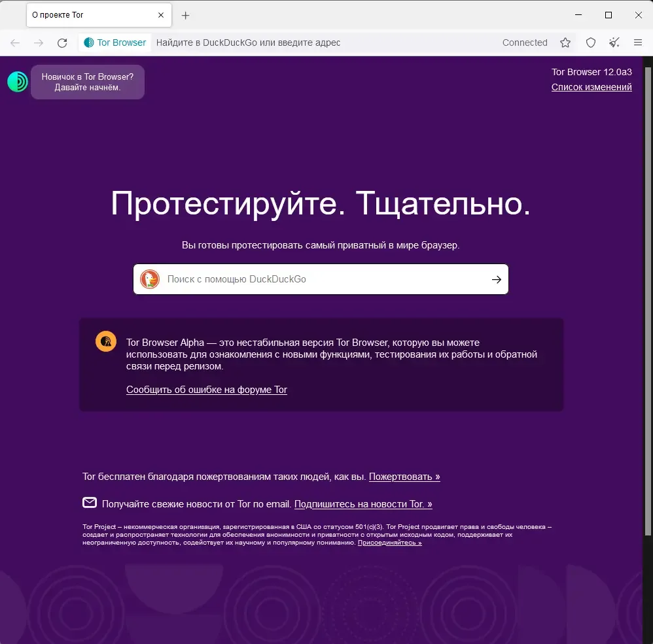Viewport: 653px width, 644px height.
Task: Click the 'Новичок в Tor Browser?' bubble
Action: pos(88,82)
